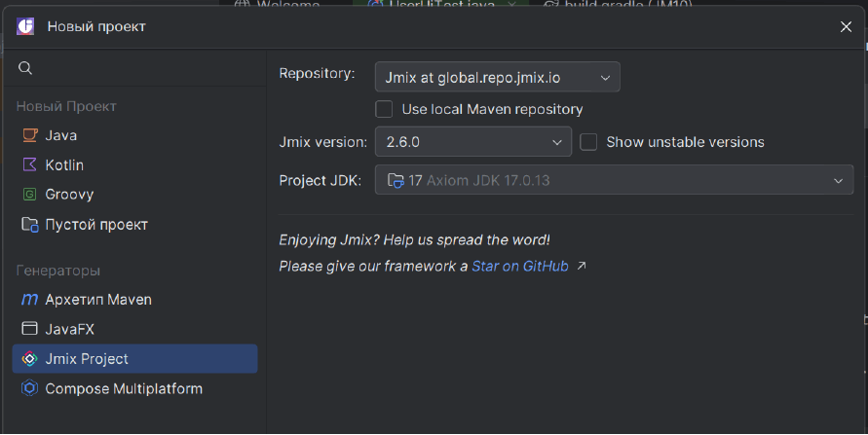Click the empty project folder icon
The image size is (868, 435).
tap(29, 224)
